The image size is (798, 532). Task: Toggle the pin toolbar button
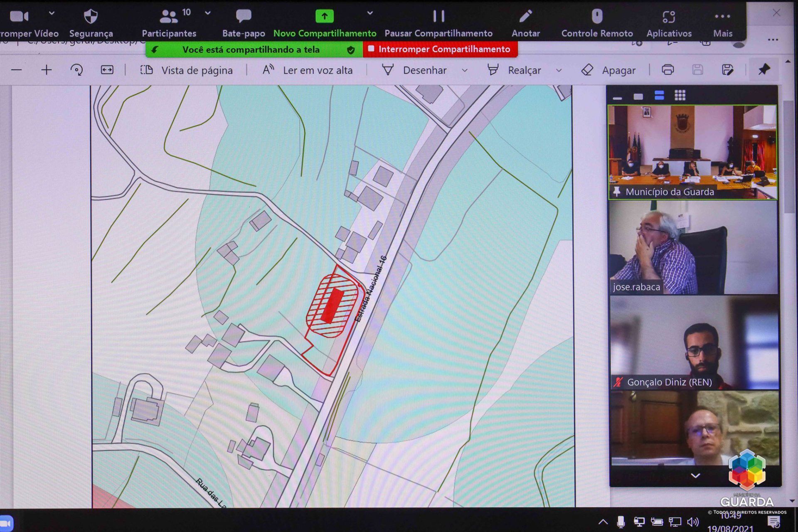click(764, 69)
